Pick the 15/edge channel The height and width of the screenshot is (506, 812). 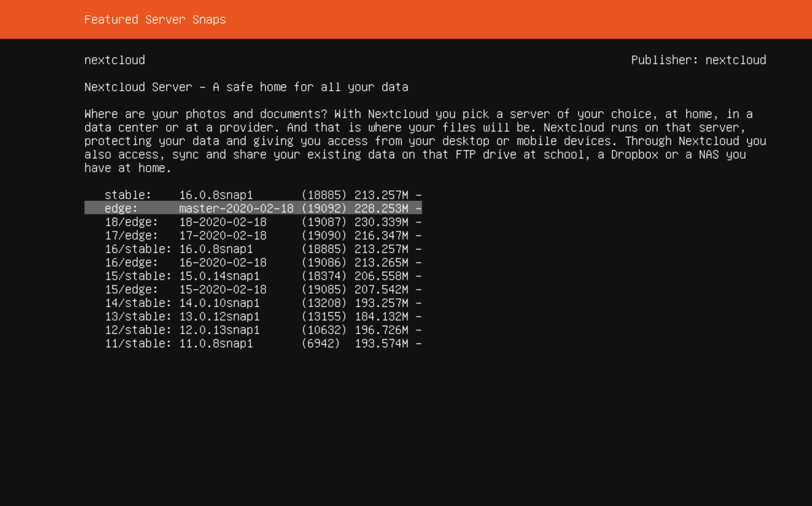pyautogui.click(x=253, y=289)
